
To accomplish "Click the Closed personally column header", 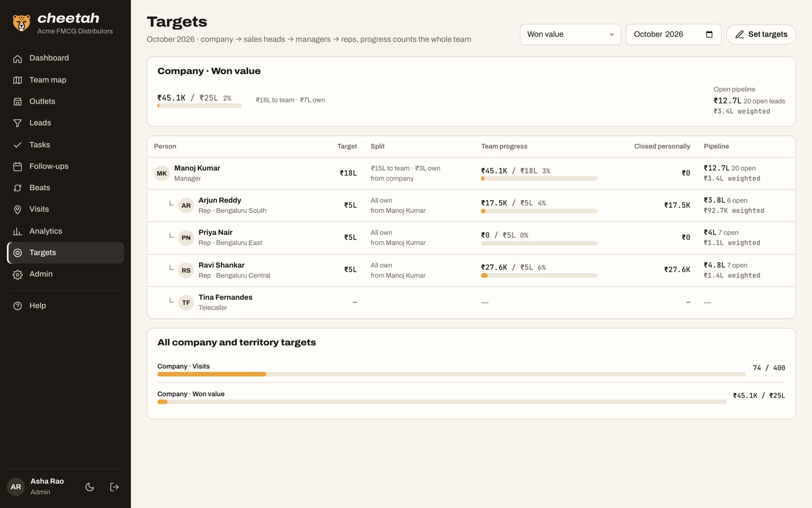I will click(662, 146).
